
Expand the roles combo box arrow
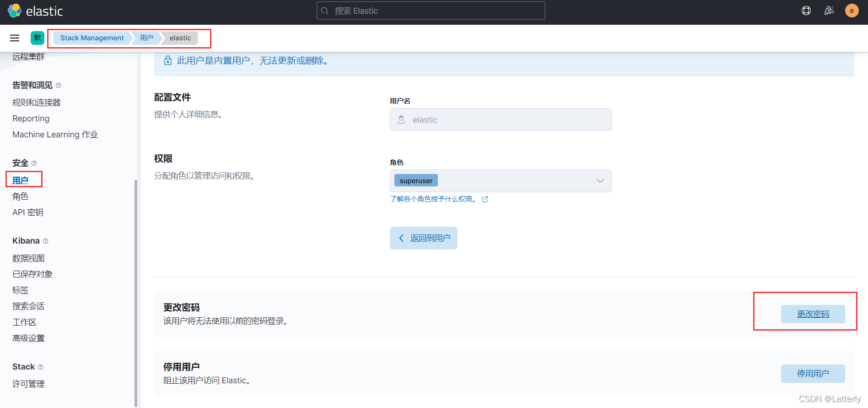600,181
